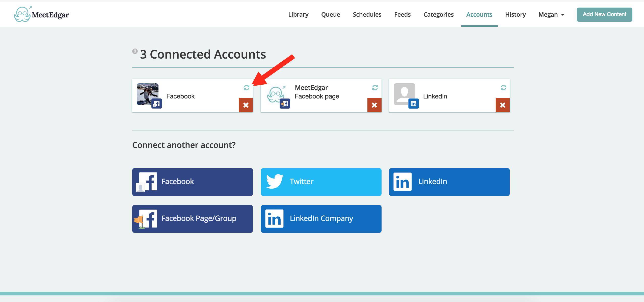Open the History tab

(x=515, y=15)
